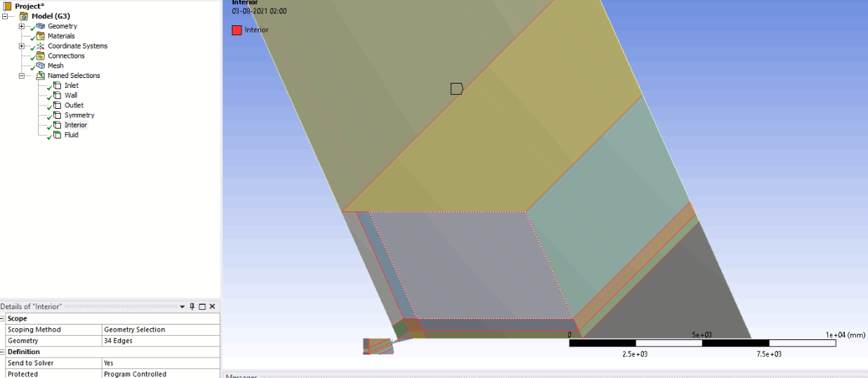Select the Inlet named selection
This screenshot has width=868, height=378.
(72, 86)
